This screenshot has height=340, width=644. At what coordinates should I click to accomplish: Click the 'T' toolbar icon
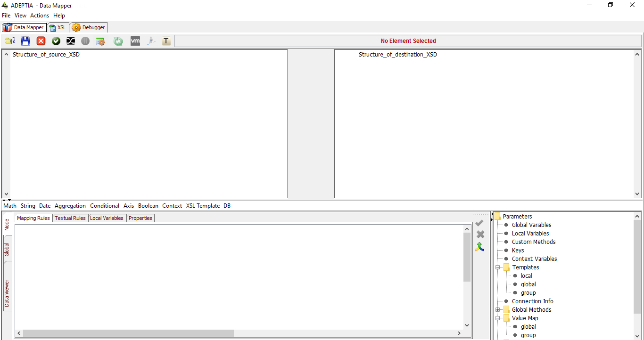point(166,41)
